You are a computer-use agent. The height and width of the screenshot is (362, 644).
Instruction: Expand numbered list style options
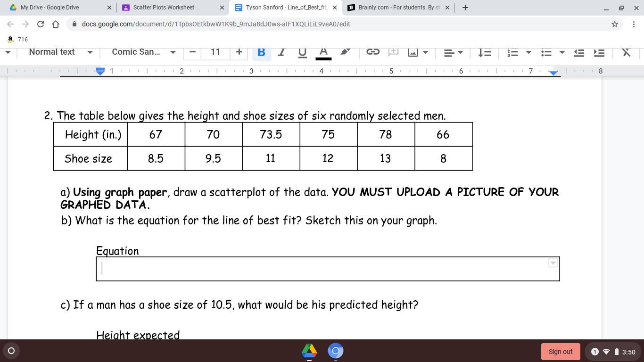point(528,52)
